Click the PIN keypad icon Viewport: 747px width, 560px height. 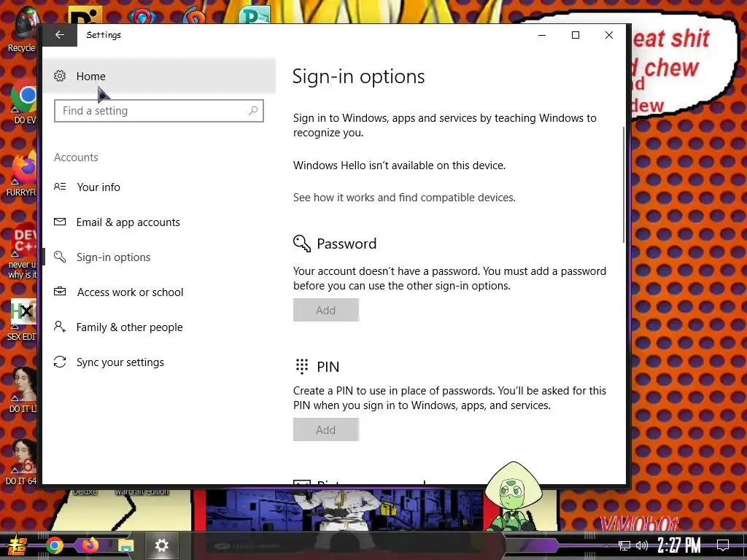[301, 366]
